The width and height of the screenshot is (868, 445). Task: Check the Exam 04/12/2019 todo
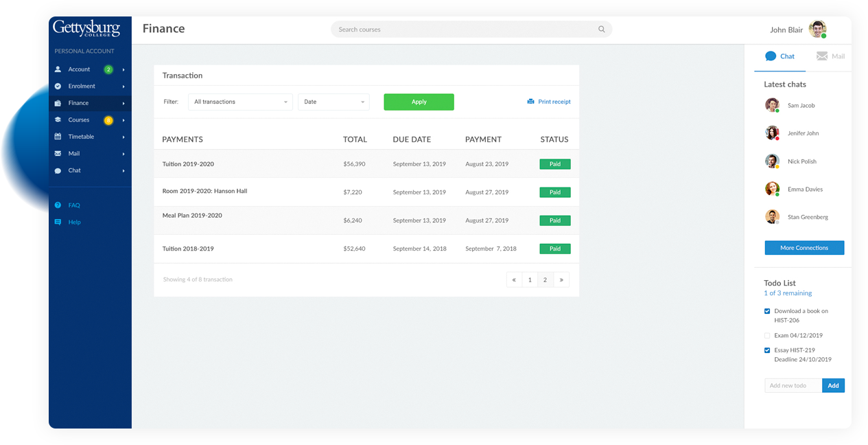pos(767,336)
